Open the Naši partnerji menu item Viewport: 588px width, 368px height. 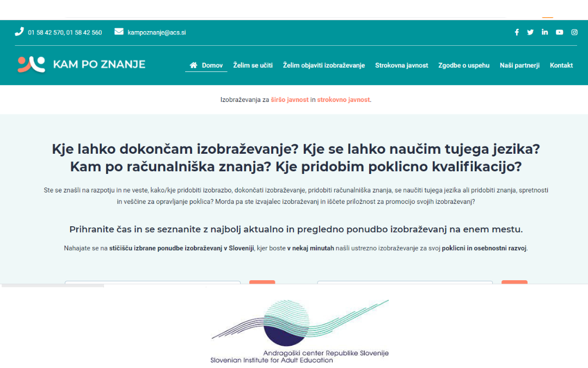(519, 65)
